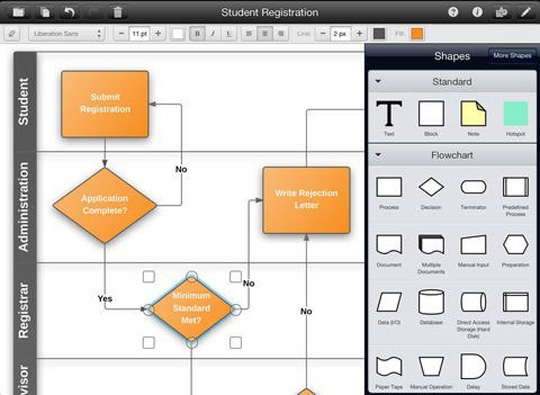This screenshot has height=395, width=540.
Task: Toggle italic text formatting
Action: click(213, 34)
